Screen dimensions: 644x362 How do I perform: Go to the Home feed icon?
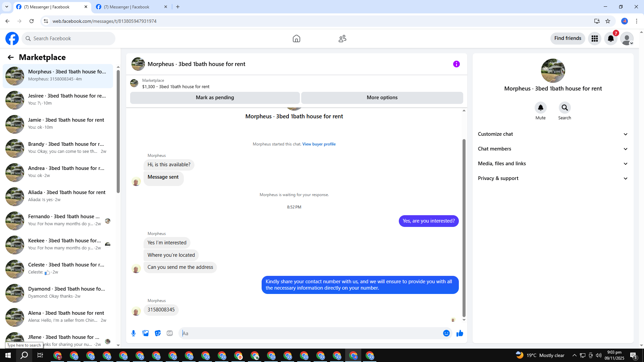297,39
